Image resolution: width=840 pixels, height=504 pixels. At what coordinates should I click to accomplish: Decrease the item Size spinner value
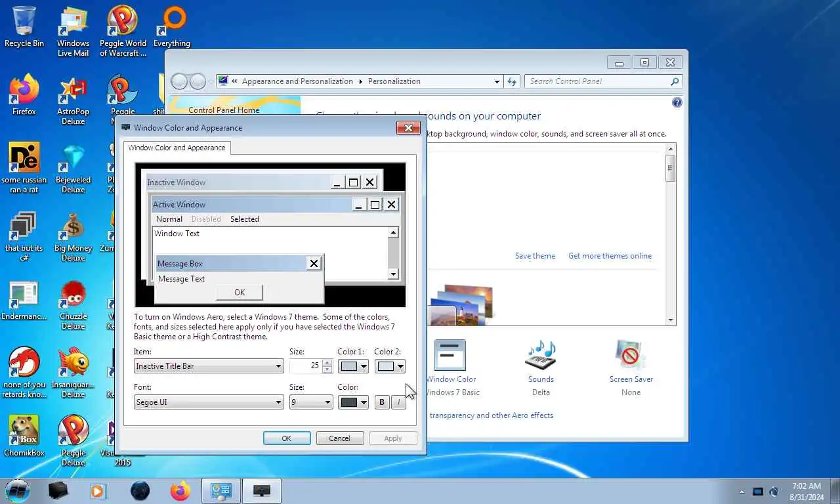(327, 369)
